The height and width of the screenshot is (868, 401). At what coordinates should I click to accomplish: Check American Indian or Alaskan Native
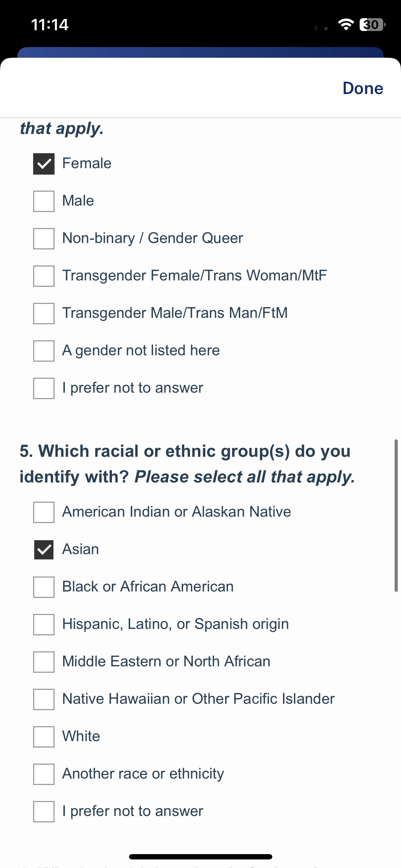44,512
